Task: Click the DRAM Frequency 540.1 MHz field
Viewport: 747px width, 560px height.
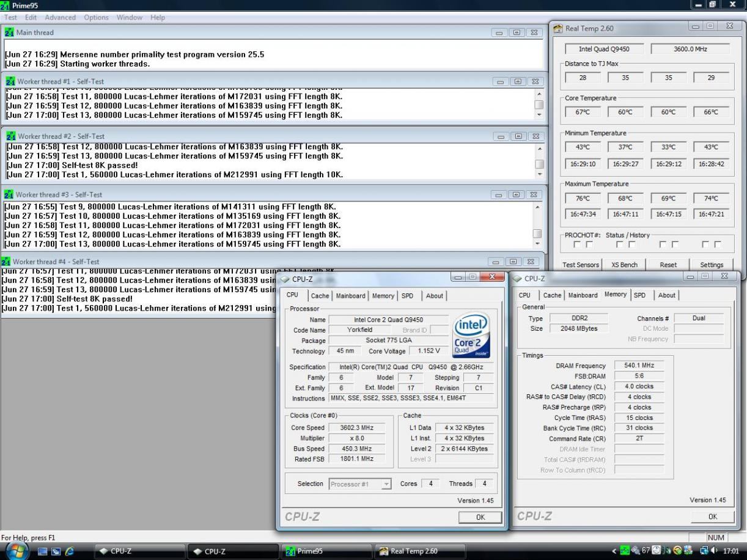Action: pos(639,366)
